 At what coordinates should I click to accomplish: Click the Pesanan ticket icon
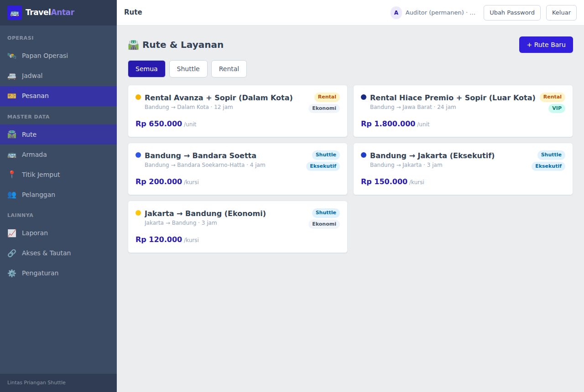(12, 96)
